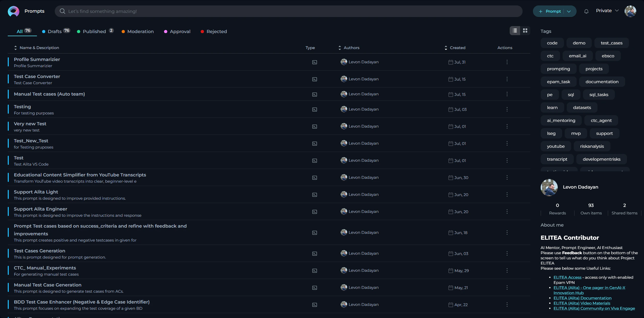Switch to the Published tab

94,31
